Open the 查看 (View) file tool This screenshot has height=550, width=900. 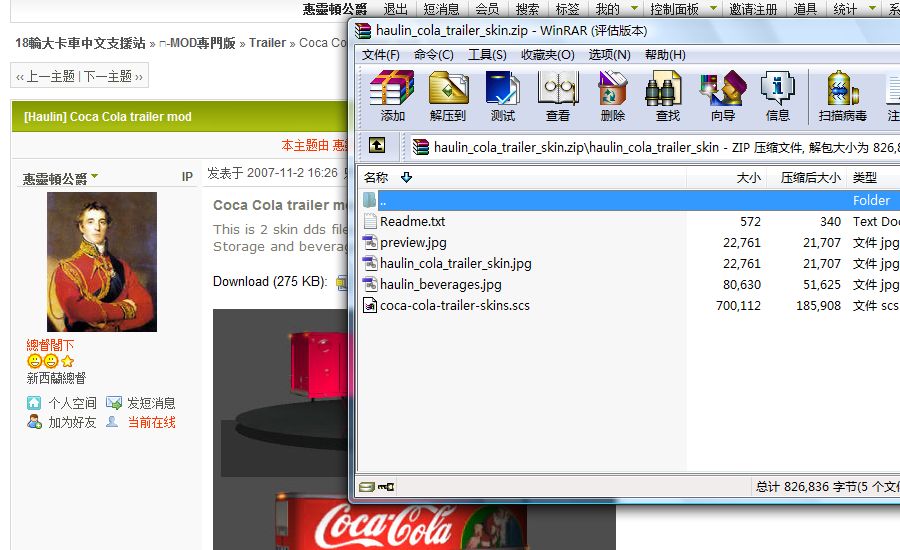point(558,96)
